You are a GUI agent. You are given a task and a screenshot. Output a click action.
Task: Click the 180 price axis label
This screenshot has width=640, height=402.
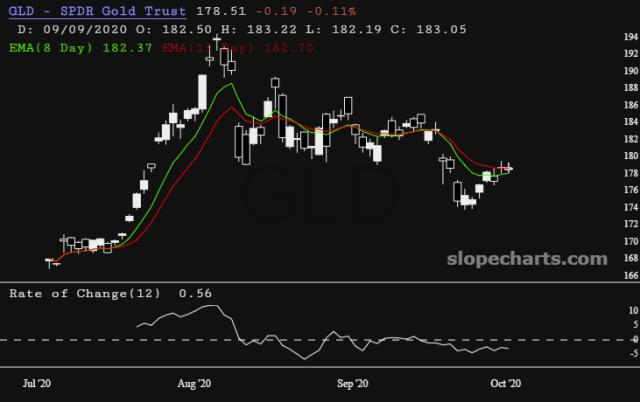[631, 156]
